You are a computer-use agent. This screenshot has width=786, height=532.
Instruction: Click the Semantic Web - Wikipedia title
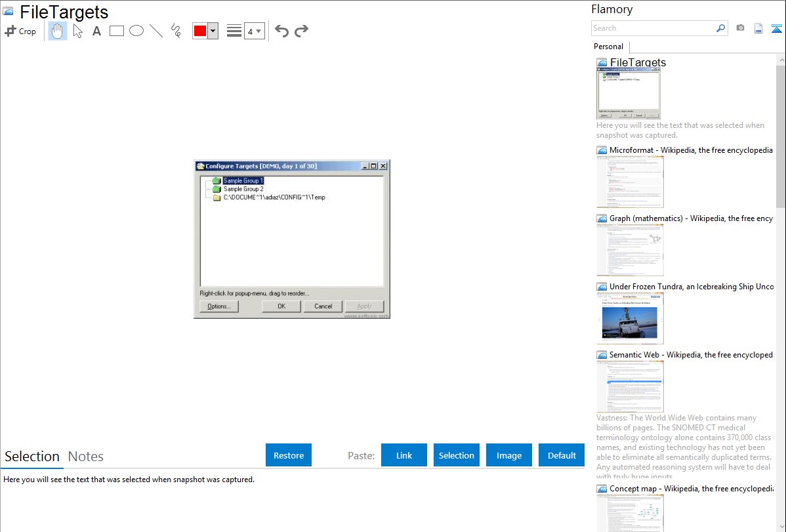point(691,354)
